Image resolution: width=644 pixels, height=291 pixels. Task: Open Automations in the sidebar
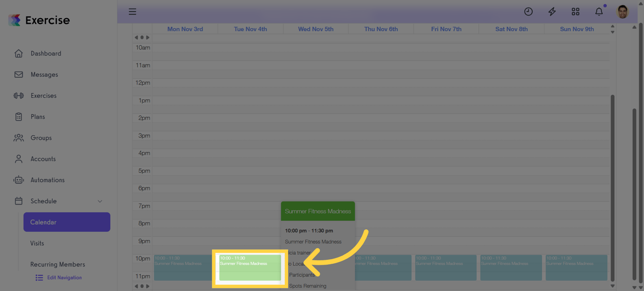point(48,180)
